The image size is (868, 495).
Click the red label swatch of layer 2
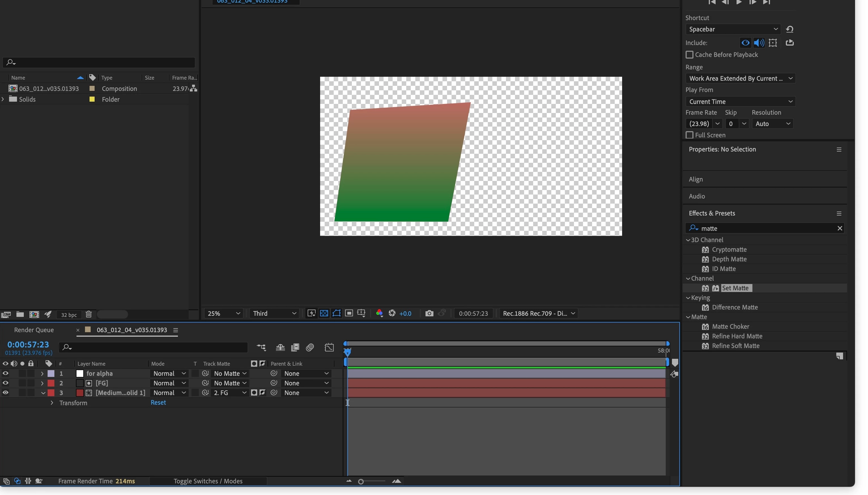coord(51,383)
